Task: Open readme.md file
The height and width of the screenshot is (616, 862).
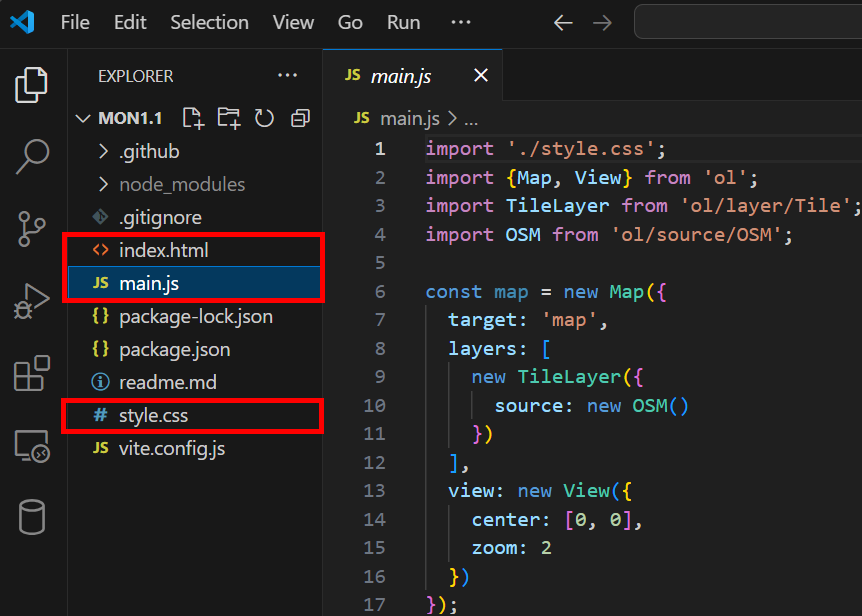Action: [194, 382]
